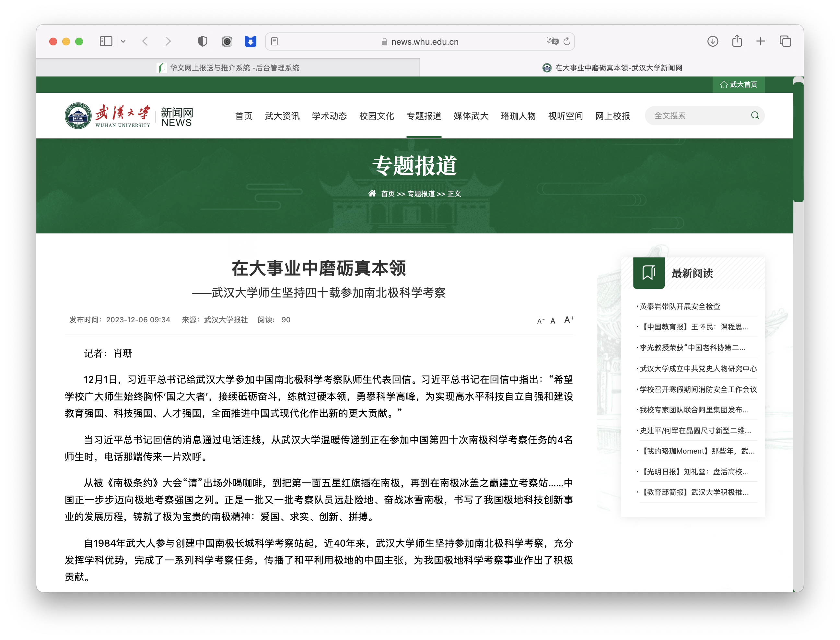Toggle the Safari sidebar icon
This screenshot has height=640, width=840.
pos(106,41)
